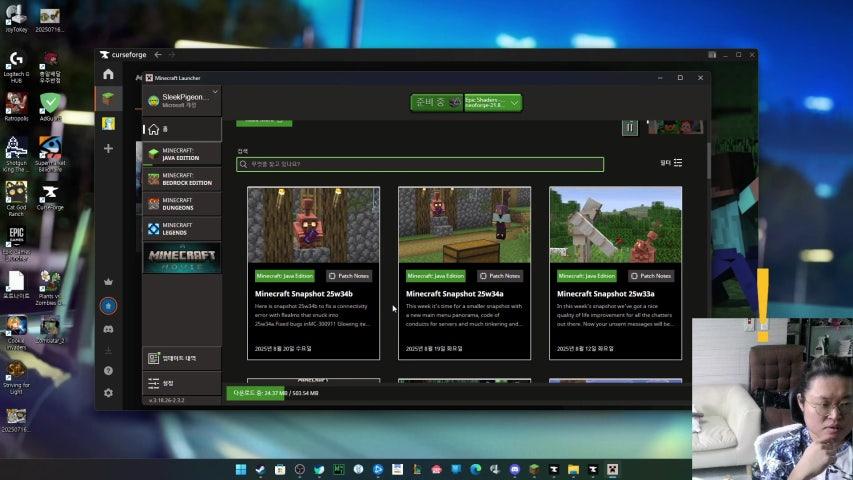853x480 pixels.
Task: Open Snapshot 25w34a thumbnail image
Action: tap(465, 225)
